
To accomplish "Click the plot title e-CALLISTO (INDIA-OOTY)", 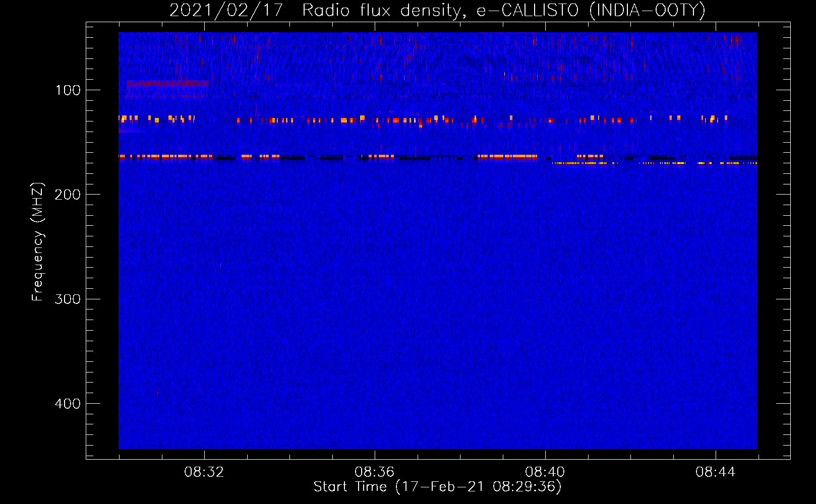I will (x=591, y=11).
